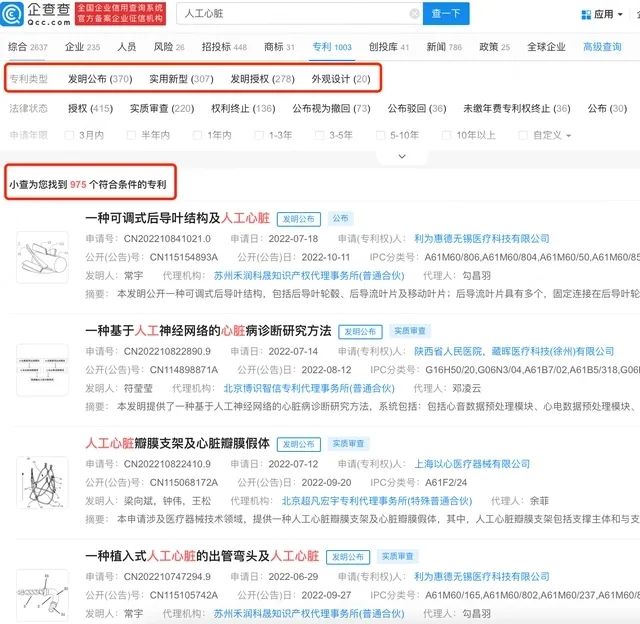Image resolution: width=640 pixels, height=624 pixels.
Task: Open the 人员 tab
Action: pos(127,47)
